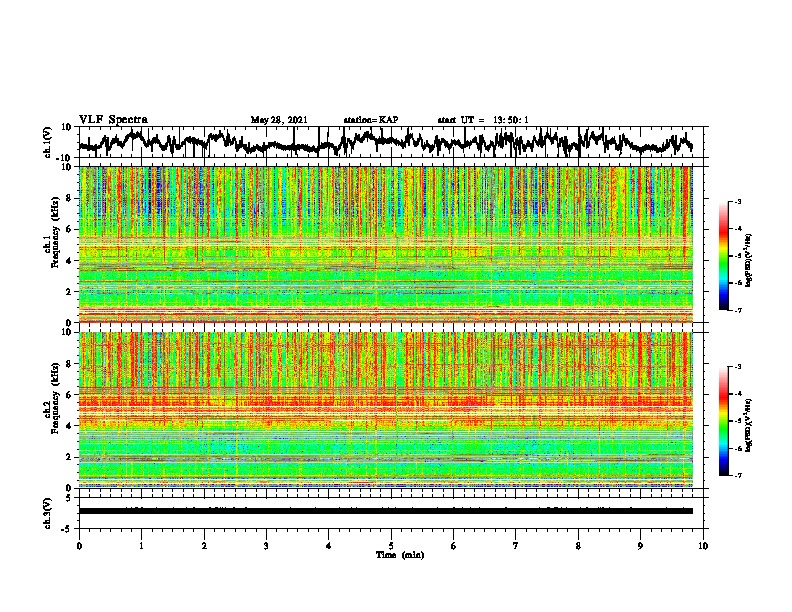792x612 pixels.
Task: Click the 'VLF Spectra' title text
Action: (113, 120)
